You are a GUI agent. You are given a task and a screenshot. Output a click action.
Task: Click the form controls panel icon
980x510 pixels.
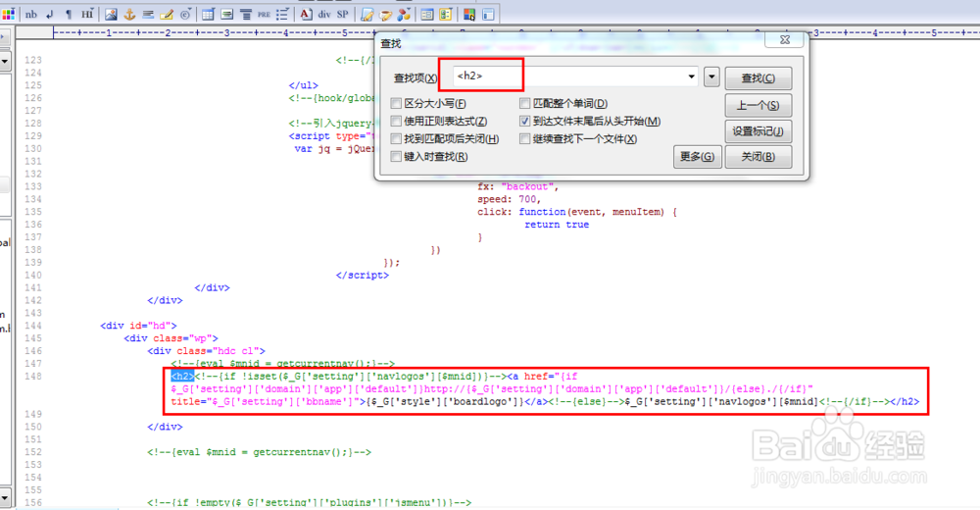point(427,14)
